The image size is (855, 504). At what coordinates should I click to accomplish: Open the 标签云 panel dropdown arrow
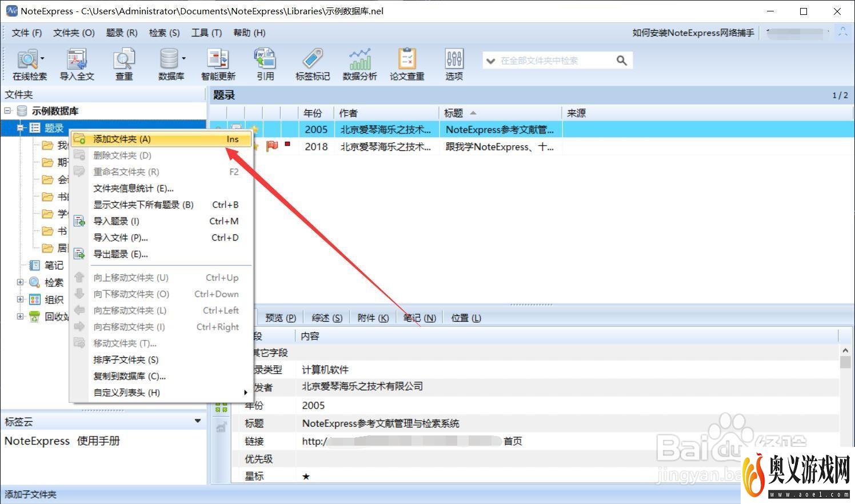coord(198,421)
